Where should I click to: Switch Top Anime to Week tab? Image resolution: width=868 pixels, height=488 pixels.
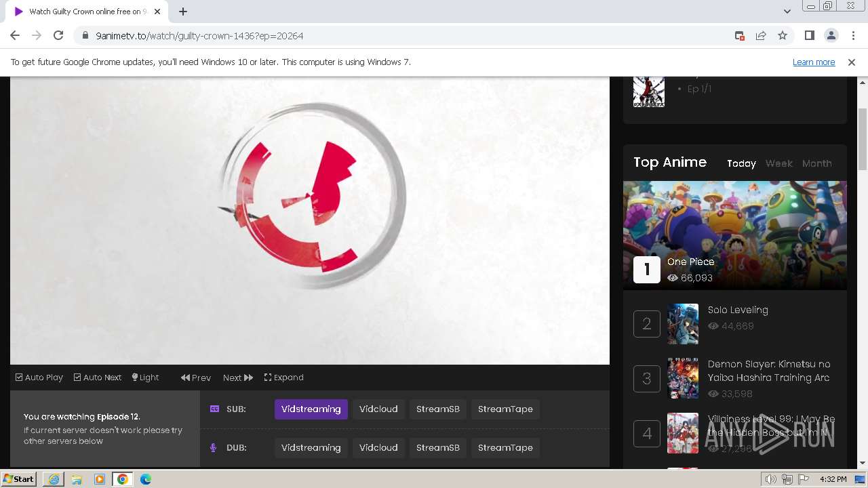[779, 163]
